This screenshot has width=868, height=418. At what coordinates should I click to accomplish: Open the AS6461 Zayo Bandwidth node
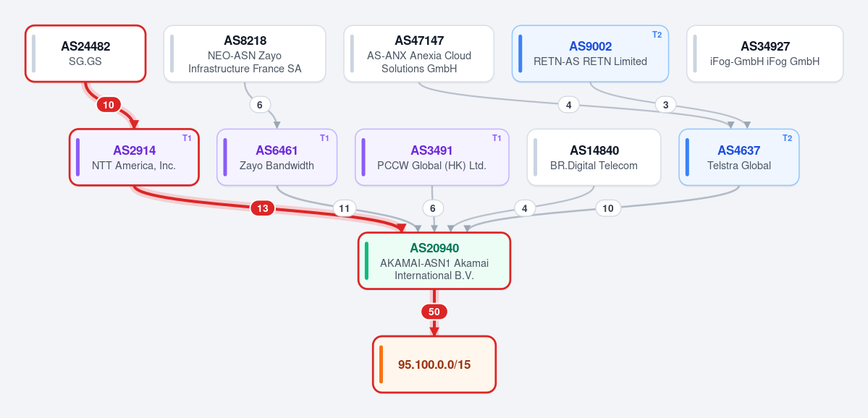point(277,157)
